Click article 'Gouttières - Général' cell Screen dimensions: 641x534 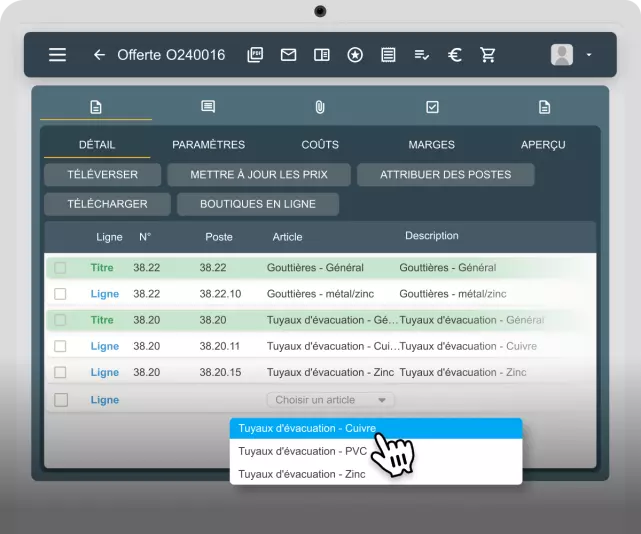click(315, 268)
